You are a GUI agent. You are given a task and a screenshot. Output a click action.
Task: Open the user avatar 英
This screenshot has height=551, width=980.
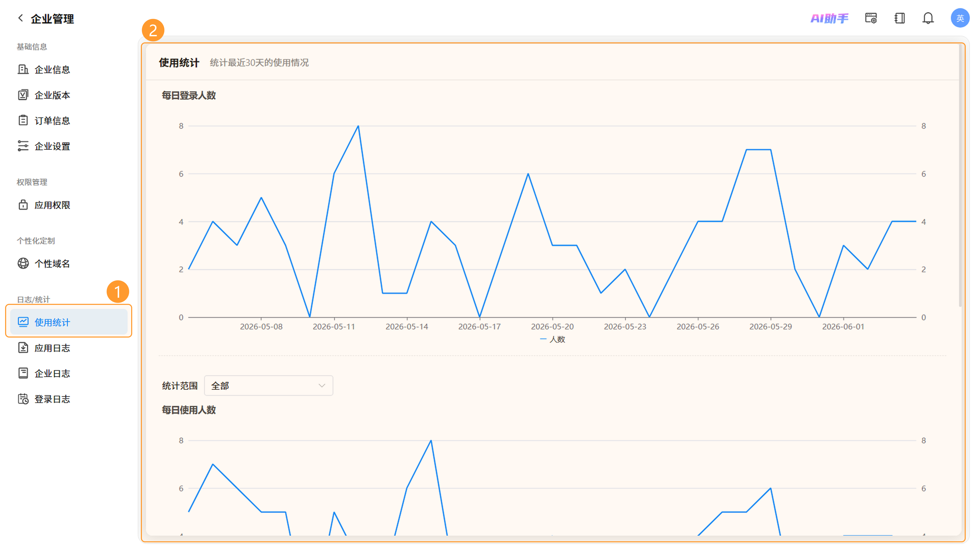pyautogui.click(x=960, y=18)
